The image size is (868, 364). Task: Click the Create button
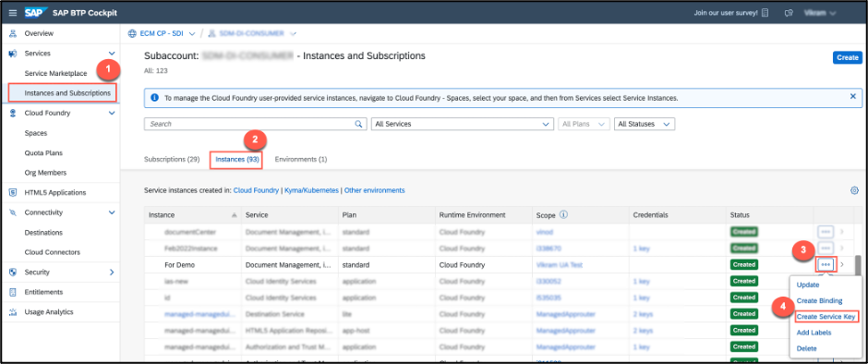pos(847,57)
